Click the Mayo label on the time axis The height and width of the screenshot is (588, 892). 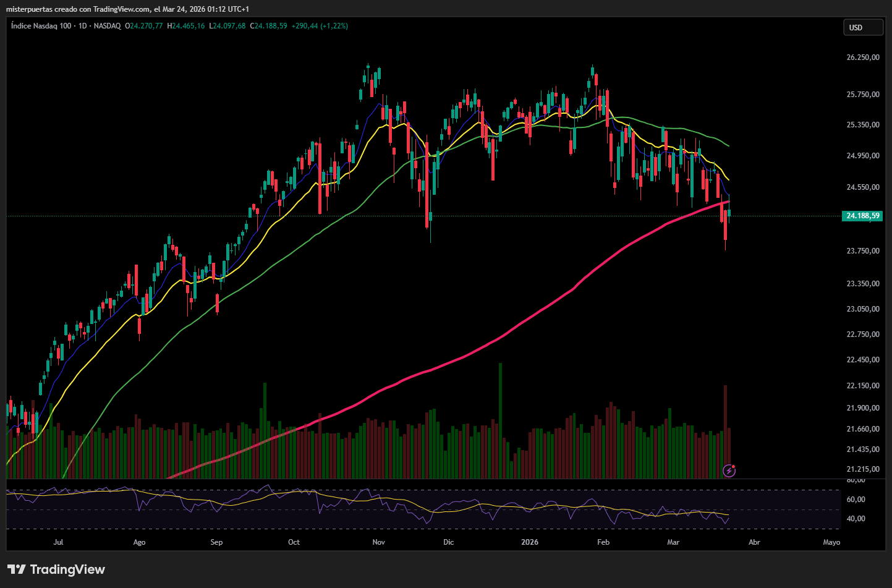(x=831, y=542)
